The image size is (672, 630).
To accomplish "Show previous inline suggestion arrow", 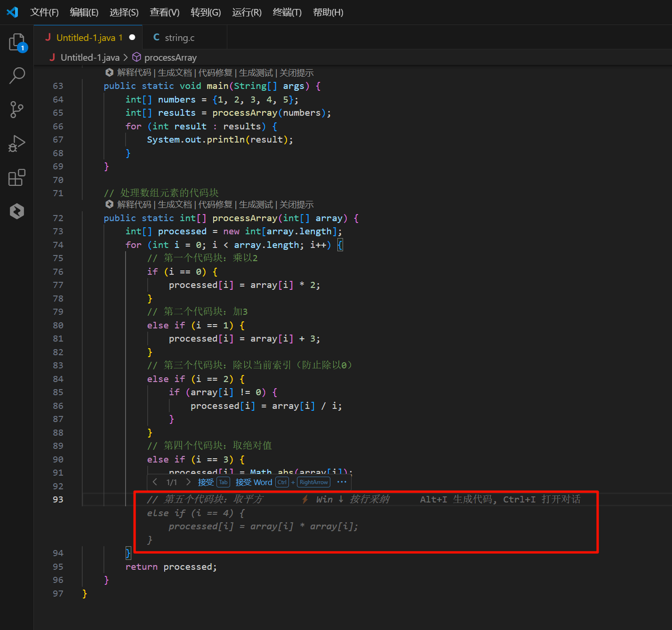I will click(155, 482).
